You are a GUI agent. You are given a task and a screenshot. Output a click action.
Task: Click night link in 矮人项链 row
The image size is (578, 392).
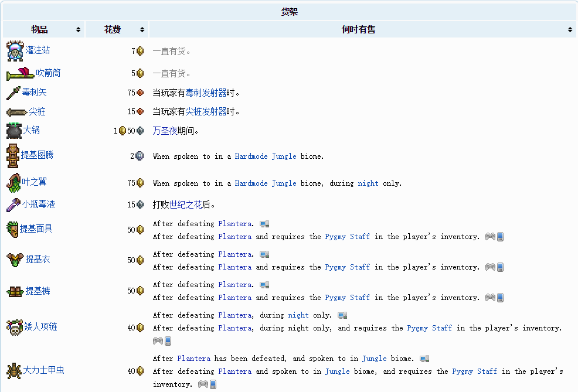click(x=298, y=315)
